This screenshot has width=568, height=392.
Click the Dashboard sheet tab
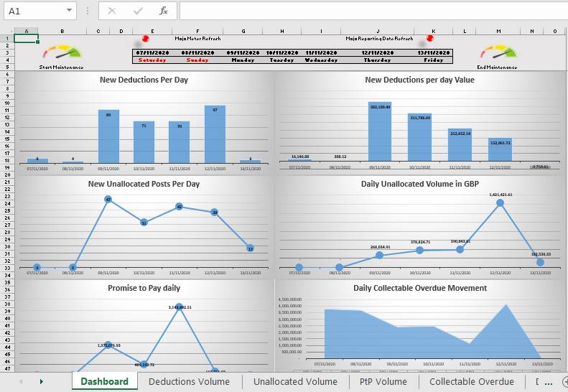[104, 381]
